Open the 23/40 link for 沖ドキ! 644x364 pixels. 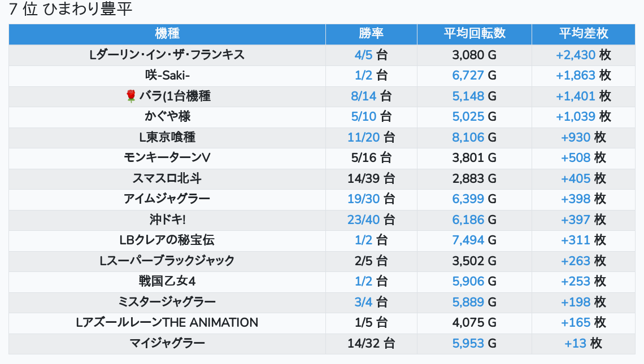point(364,220)
